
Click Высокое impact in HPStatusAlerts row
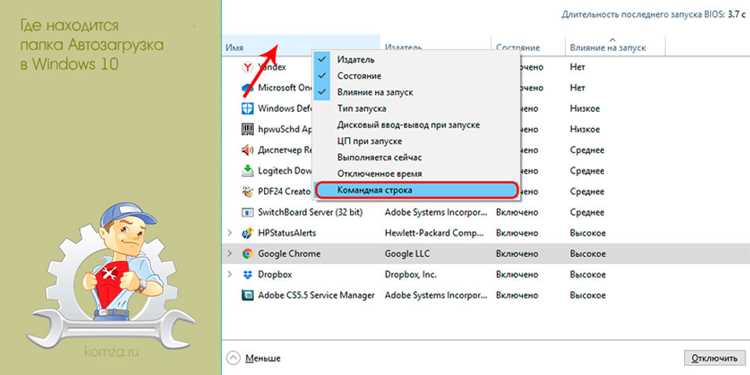(x=588, y=233)
